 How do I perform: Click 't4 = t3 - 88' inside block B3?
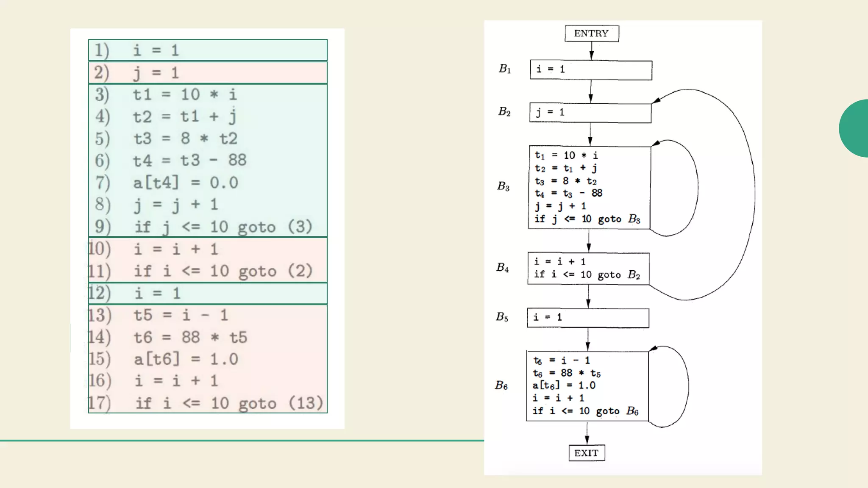(568, 193)
